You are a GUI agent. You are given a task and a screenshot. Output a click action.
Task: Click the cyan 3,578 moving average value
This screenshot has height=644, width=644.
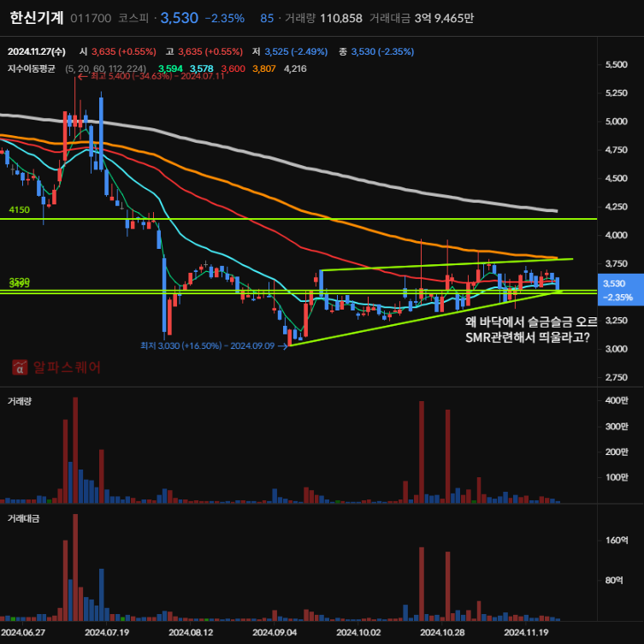click(x=202, y=68)
